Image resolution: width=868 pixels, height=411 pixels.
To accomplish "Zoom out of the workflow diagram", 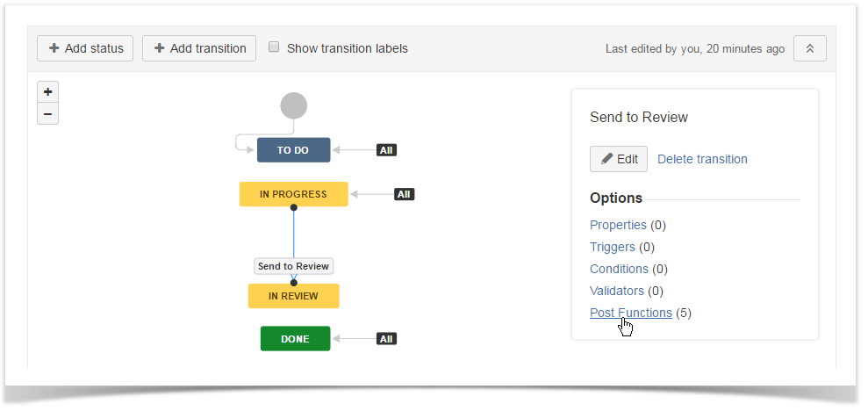I will (48, 113).
